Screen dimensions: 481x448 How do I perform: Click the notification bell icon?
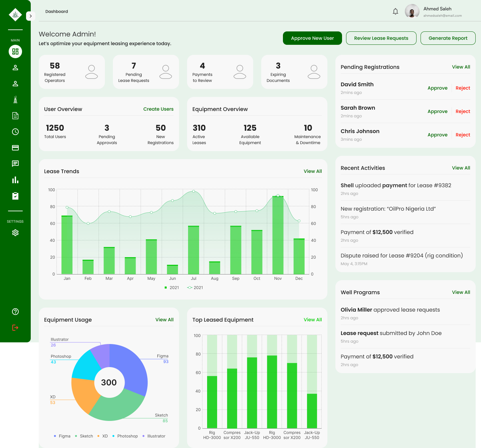tap(395, 12)
